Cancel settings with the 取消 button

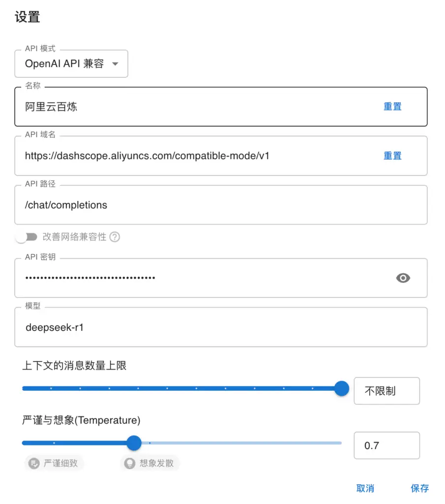click(365, 488)
